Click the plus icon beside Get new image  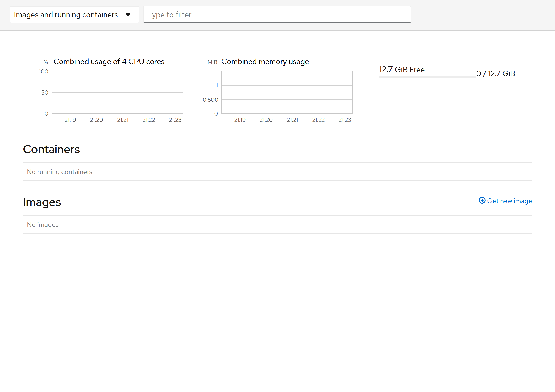pos(482,201)
